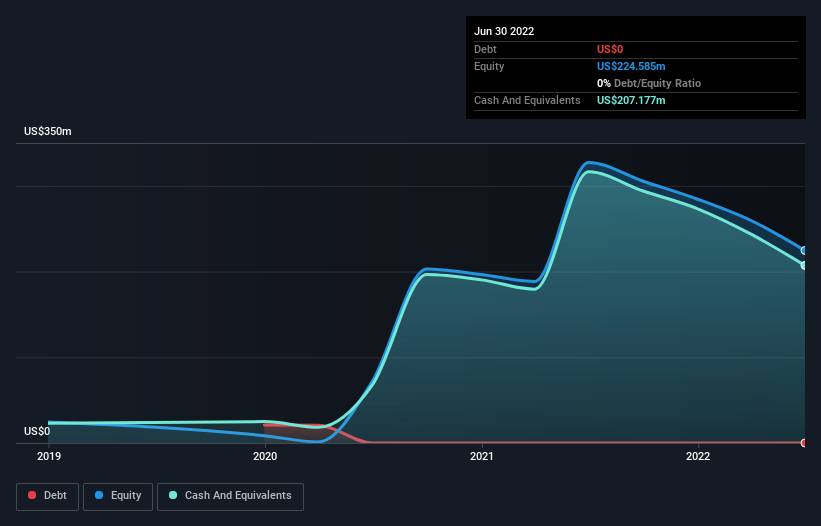
Task: Toggle the Debt legend button
Action: tap(48, 496)
